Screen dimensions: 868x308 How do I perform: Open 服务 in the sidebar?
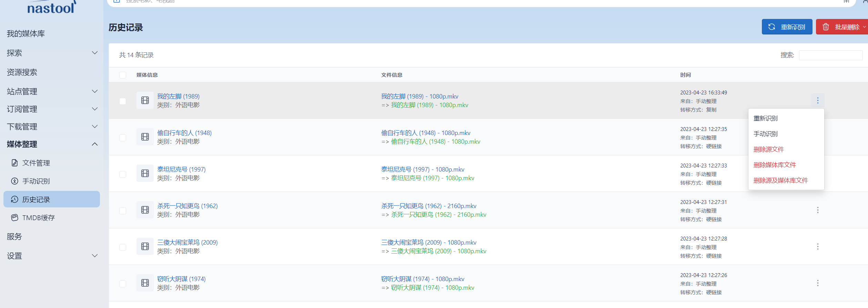pos(14,236)
